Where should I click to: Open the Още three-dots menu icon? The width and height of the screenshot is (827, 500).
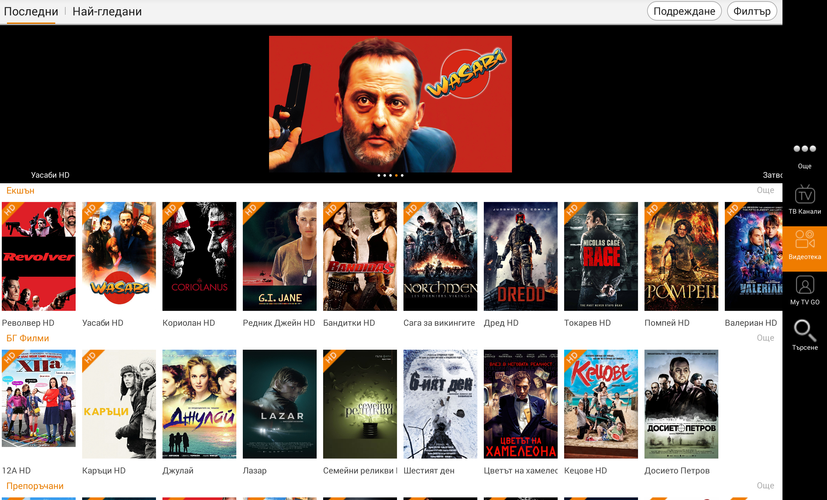[x=804, y=149]
